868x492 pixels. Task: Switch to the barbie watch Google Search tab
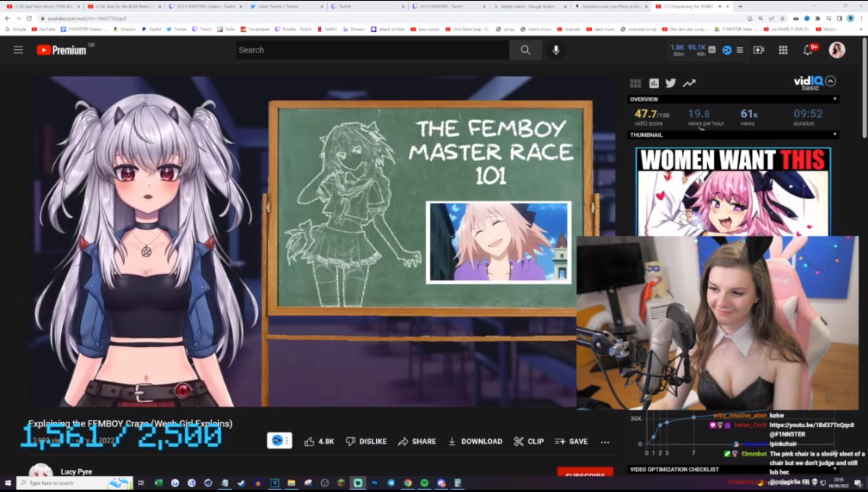click(531, 7)
